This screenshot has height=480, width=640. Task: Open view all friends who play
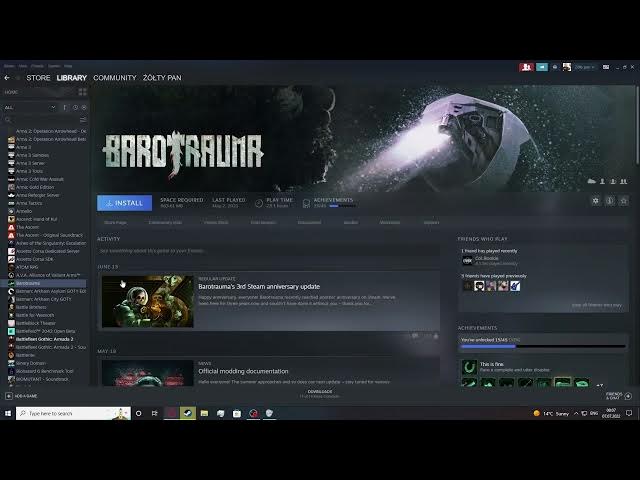click(x=596, y=305)
